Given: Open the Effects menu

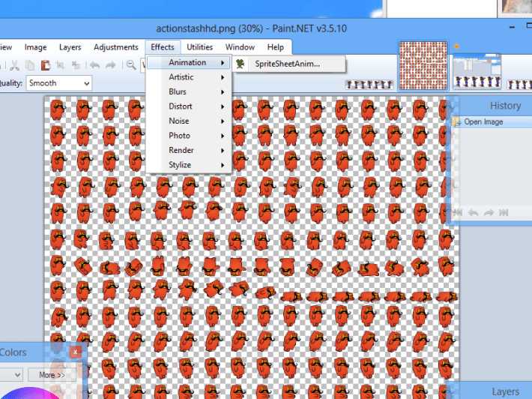Looking at the screenshot, I should (163, 47).
